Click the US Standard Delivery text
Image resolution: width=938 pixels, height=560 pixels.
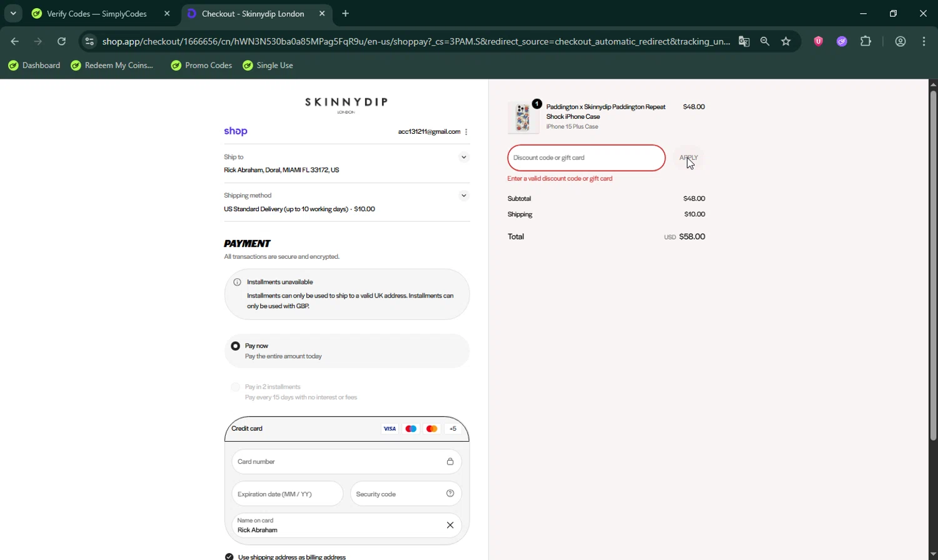pyautogui.click(x=299, y=209)
